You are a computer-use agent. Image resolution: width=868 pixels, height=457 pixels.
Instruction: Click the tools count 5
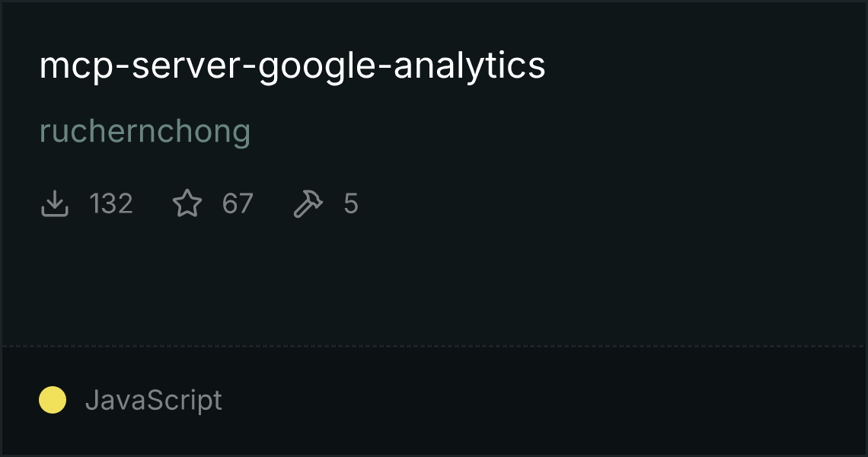(x=350, y=204)
